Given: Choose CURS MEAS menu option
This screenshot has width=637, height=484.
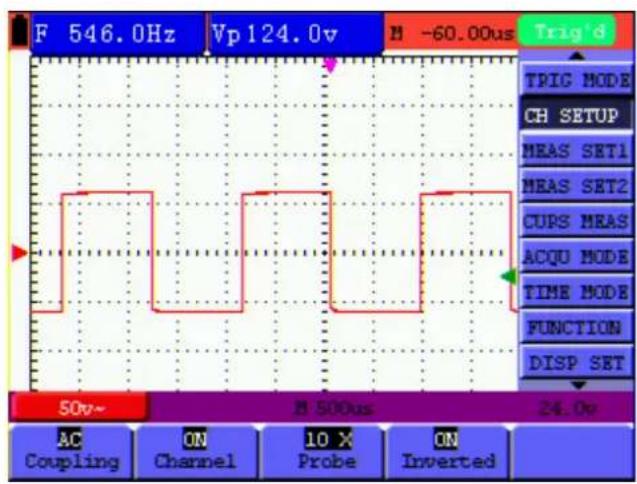Looking at the screenshot, I should coord(576,221).
